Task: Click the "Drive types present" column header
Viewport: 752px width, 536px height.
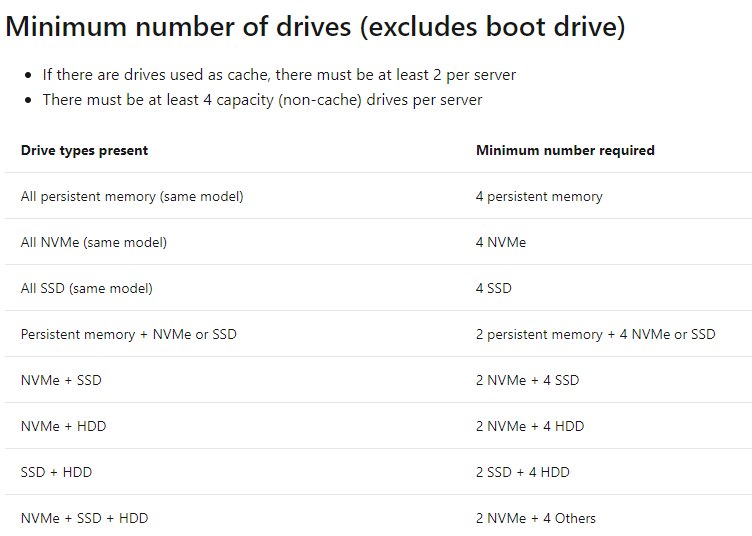Action: (84, 151)
